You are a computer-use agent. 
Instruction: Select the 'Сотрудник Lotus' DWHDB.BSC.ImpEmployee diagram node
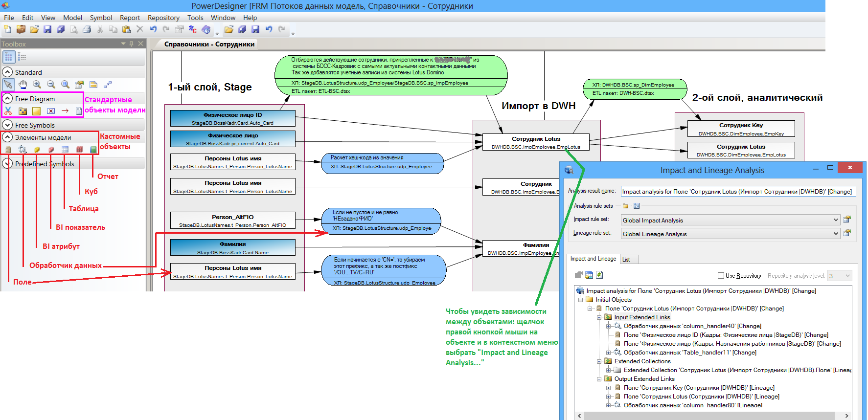pyautogui.click(x=536, y=142)
